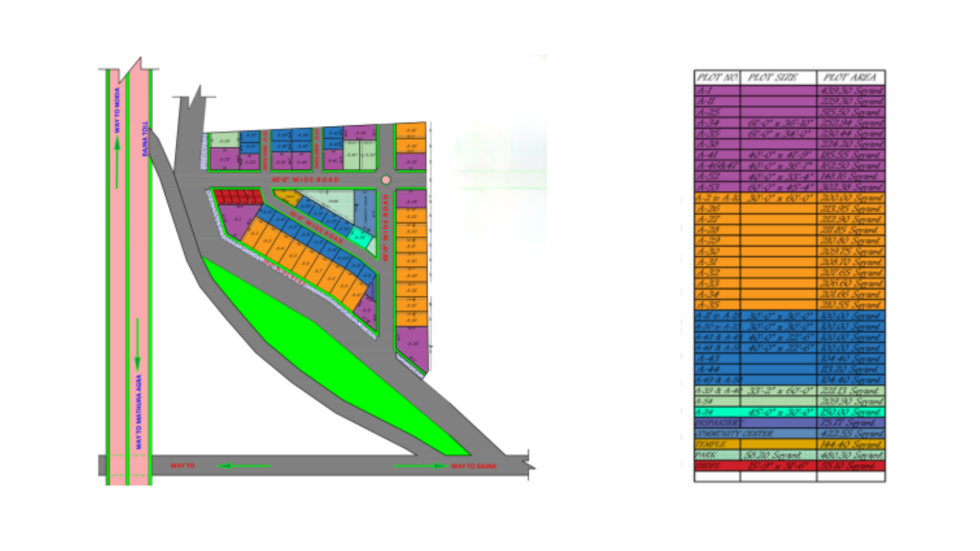Screen dimensions: 980x551
Task: Click the green left arrow beside 'WAY TO'
Action: [x=244, y=466]
